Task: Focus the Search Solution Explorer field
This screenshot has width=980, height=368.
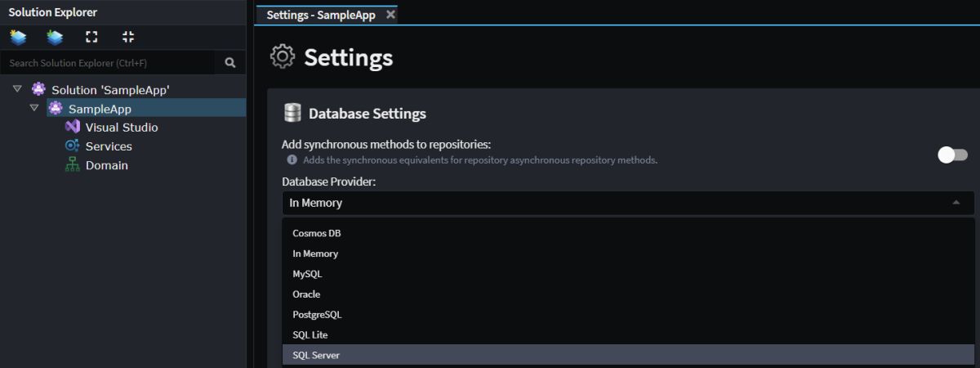Action: coord(109,62)
